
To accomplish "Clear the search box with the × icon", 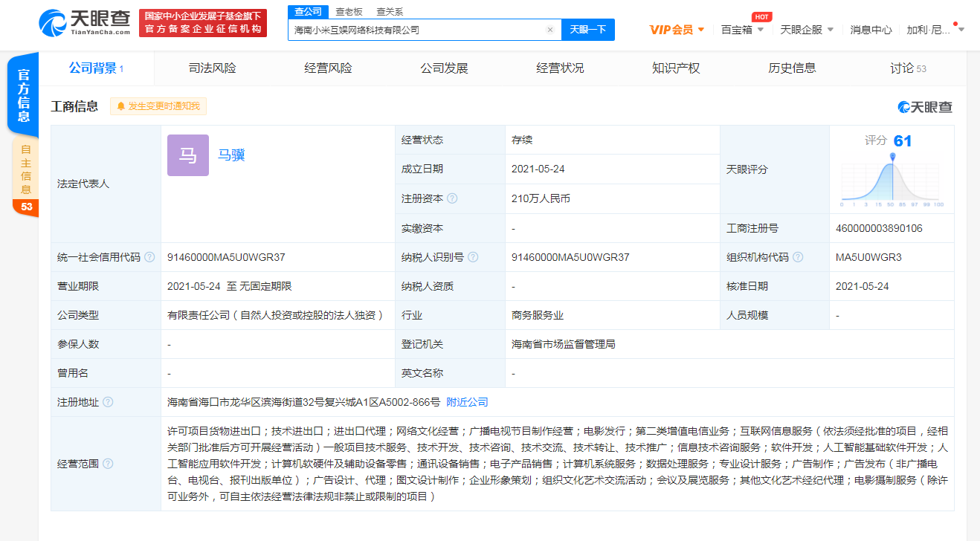I will coord(549,29).
